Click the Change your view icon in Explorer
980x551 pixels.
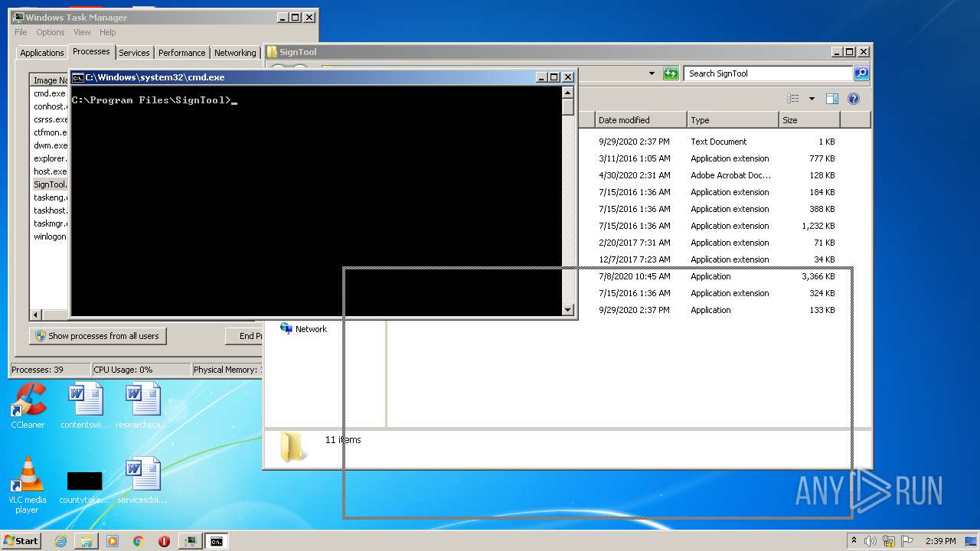793,99
